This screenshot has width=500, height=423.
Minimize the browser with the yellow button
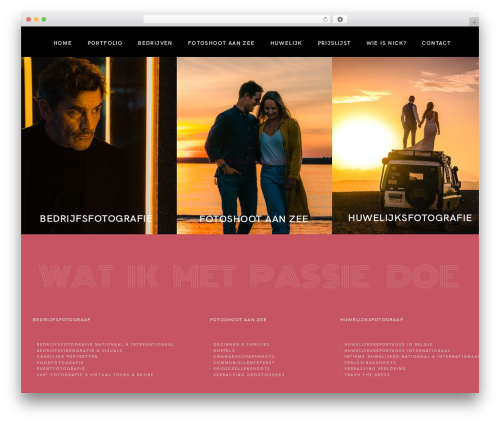coord(36,19)
